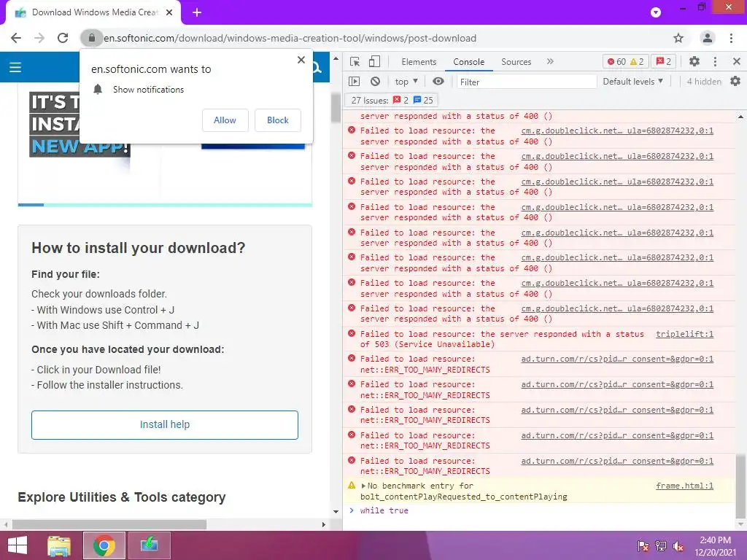
Task: Open the installer app taskbar icon
Action: [149, 545]
